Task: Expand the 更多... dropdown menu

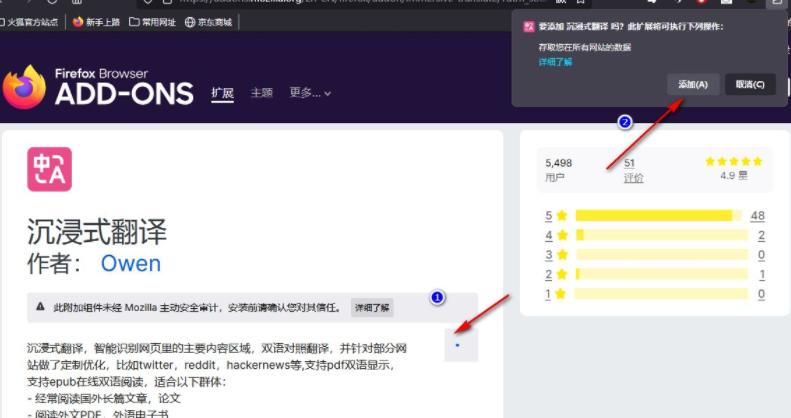Action: [310, 93]
